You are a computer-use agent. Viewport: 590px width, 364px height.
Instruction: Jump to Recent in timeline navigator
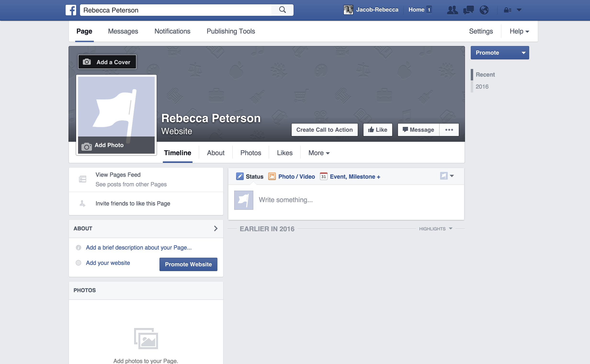tap(485, 75)
